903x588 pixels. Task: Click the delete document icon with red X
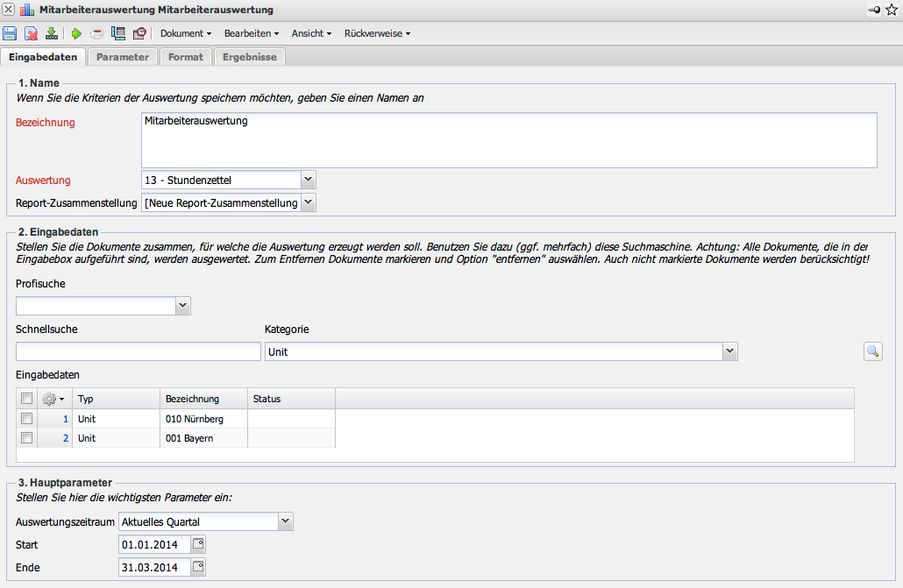[31, 33]
